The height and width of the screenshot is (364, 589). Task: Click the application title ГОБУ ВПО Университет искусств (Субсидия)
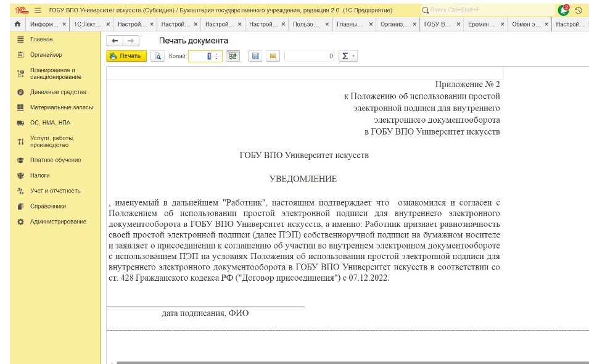point(111,10)
